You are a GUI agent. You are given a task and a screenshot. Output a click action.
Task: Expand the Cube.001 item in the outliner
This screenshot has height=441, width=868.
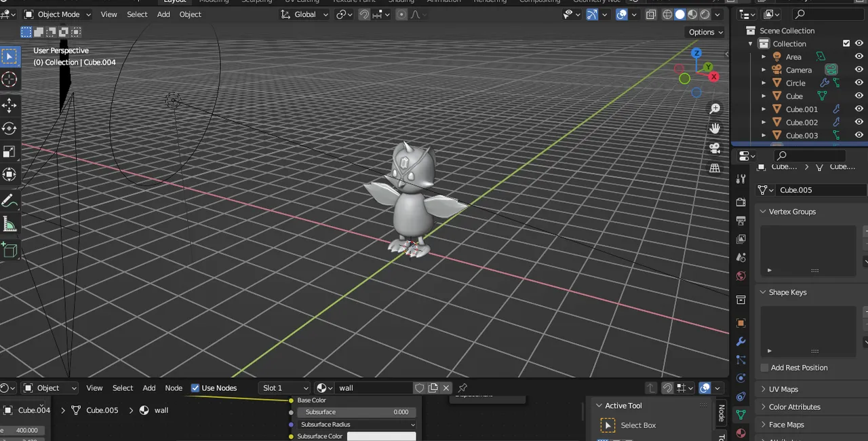click(x=764, y=109)
